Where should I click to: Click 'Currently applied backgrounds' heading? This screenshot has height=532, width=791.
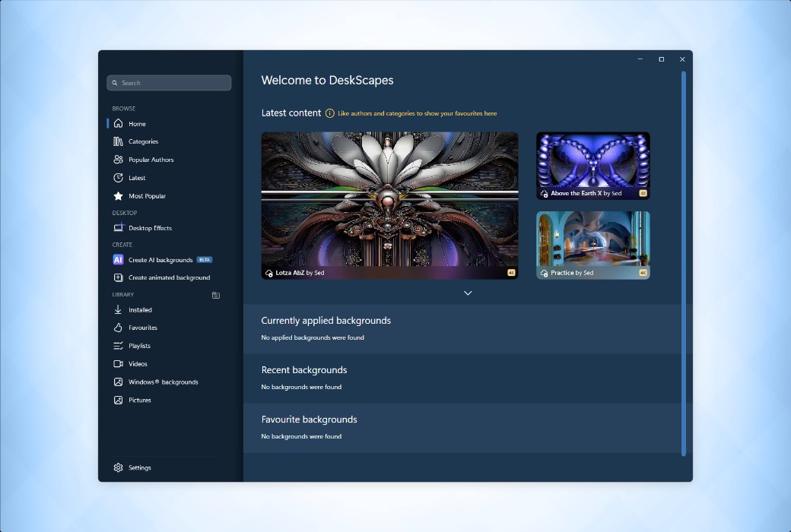(326, 321)
